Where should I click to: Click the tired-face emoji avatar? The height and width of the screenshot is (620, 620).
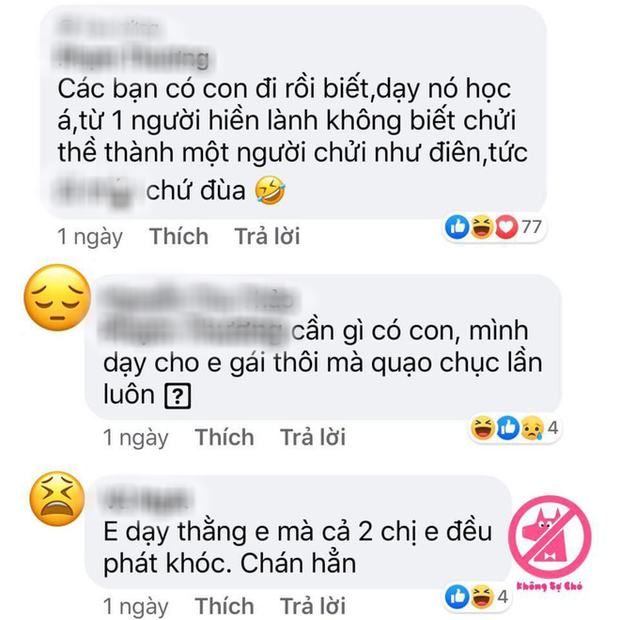57,498
